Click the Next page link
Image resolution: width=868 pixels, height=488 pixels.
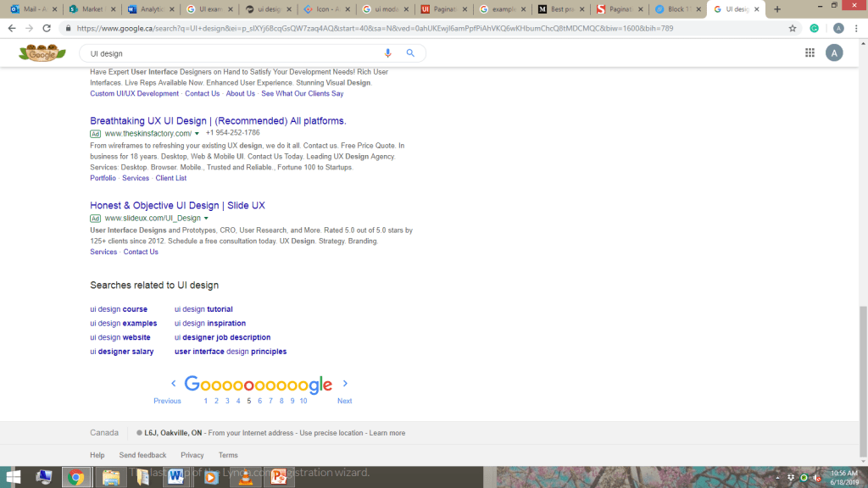click(x=344, y=401)
